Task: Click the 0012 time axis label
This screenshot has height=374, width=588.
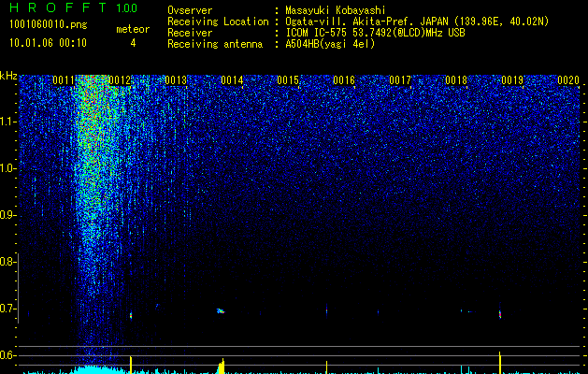Action: pyautogui.click(x=120, y=80)
